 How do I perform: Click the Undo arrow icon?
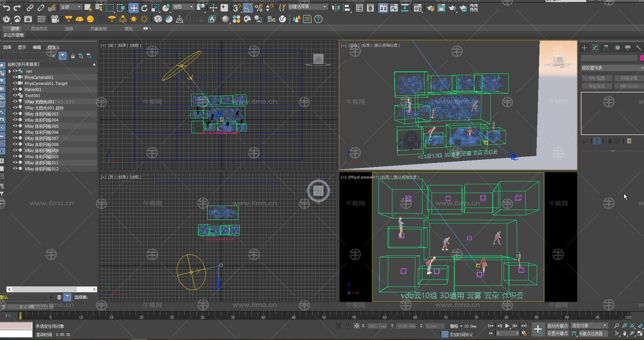(x=6, y=8)
